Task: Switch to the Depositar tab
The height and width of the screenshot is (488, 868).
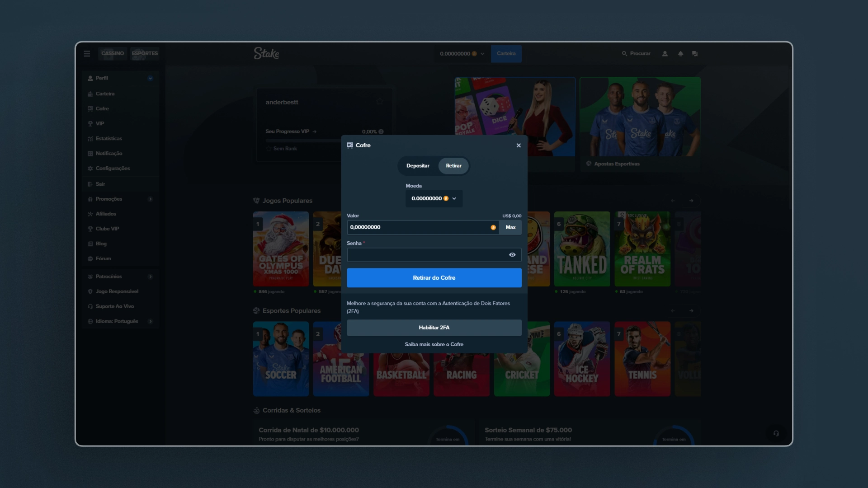Action: (418, 166)
